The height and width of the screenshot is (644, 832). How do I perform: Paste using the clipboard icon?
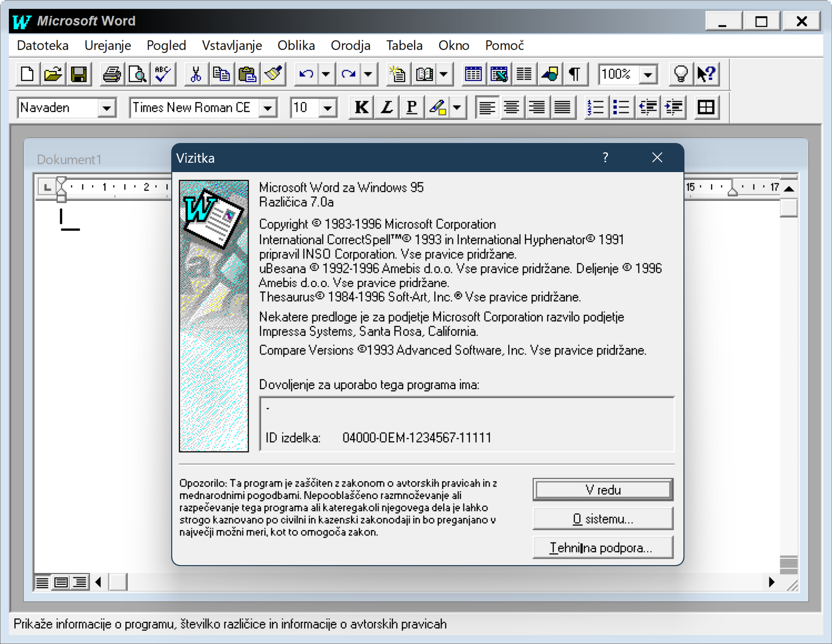(247, 74)
